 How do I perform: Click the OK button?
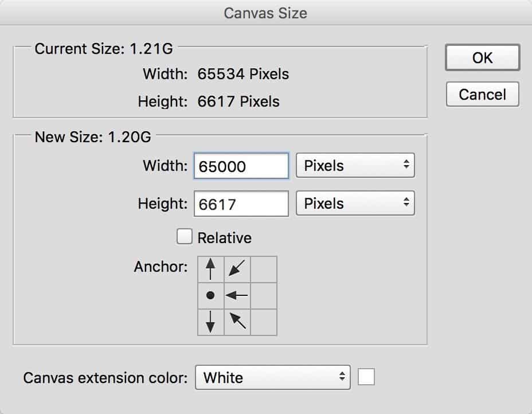pyautogui.click(x=482, y=57)
